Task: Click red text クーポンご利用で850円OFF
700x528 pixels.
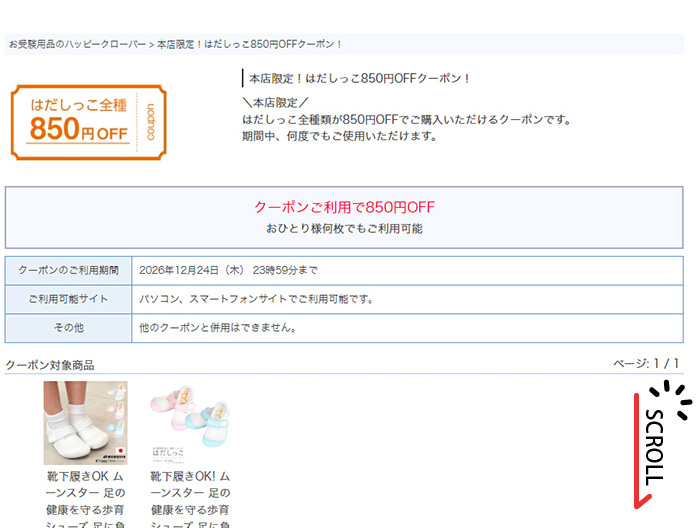Action: coord(344,207)
